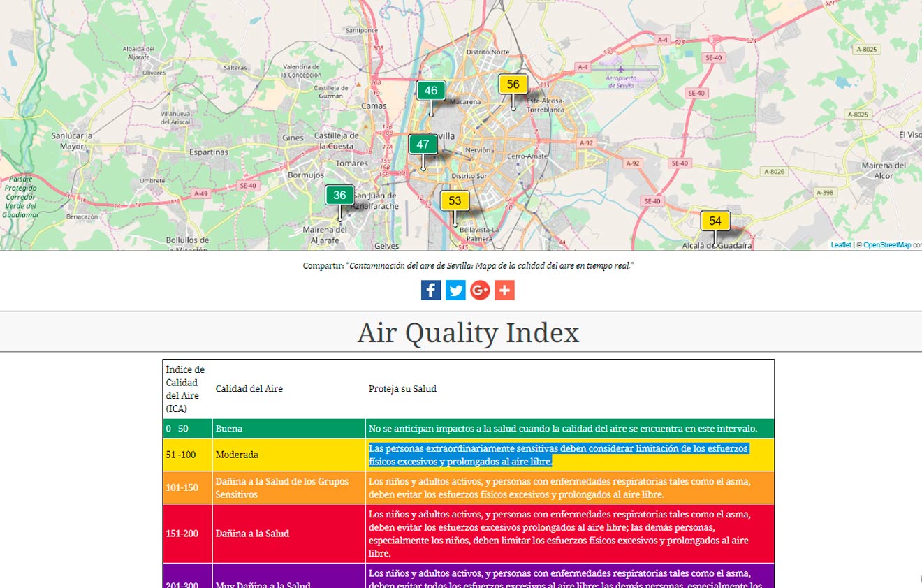Click the highlighted Moderada health text
922x588 pixels.
click(557, 455)
